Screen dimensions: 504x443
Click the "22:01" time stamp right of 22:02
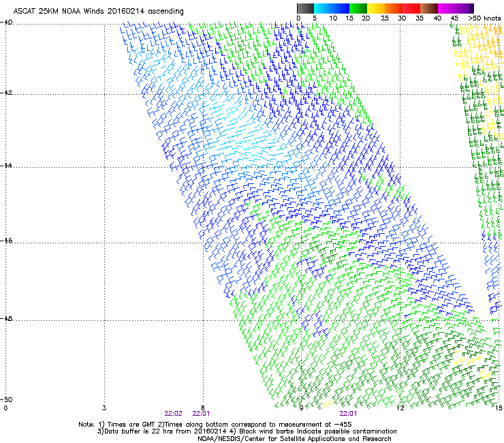tap(201, 414)
